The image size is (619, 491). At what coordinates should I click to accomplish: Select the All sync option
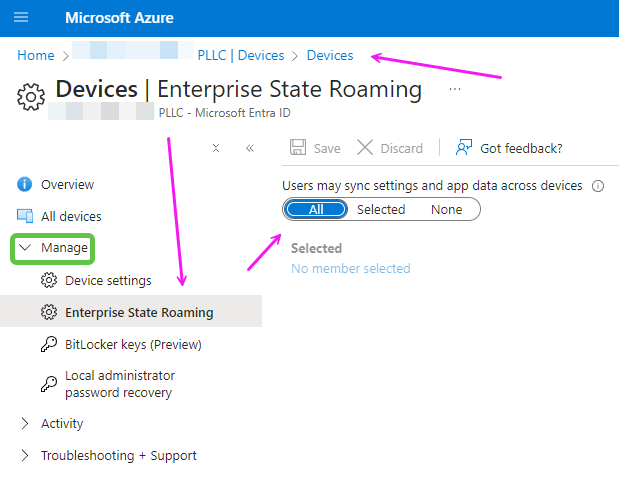tap(316, 209)
